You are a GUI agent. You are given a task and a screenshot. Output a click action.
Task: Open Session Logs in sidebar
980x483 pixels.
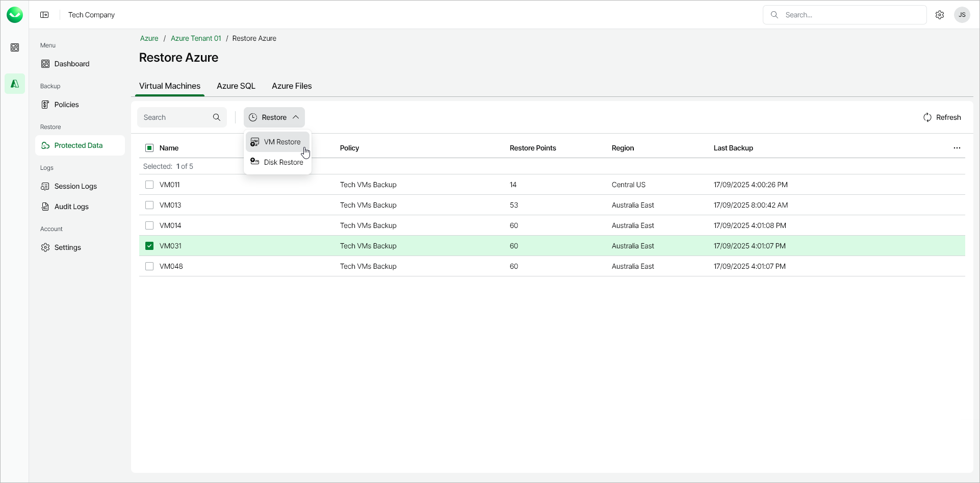(x=75, y=186)
